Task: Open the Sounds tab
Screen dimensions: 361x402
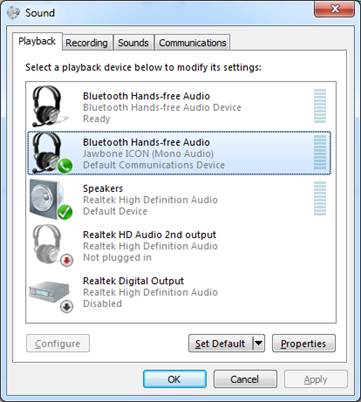Action: 133,43
